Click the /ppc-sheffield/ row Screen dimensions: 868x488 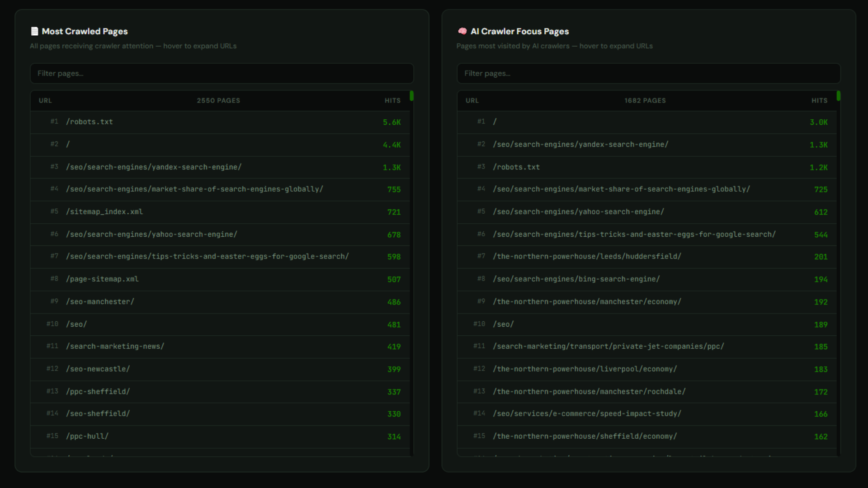(220, 392)
